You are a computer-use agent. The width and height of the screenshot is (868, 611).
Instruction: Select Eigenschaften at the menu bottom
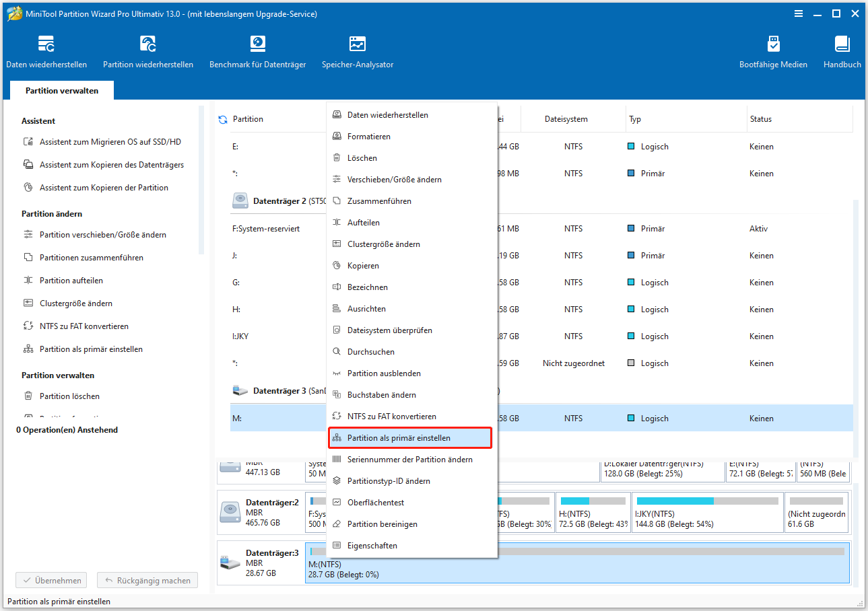pos(372,546)
